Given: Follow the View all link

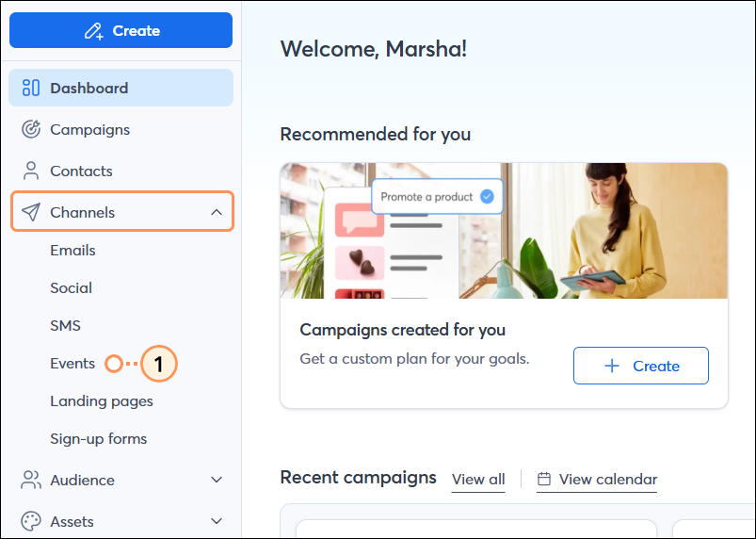Looking at the screenshot, I should (478, 480).
